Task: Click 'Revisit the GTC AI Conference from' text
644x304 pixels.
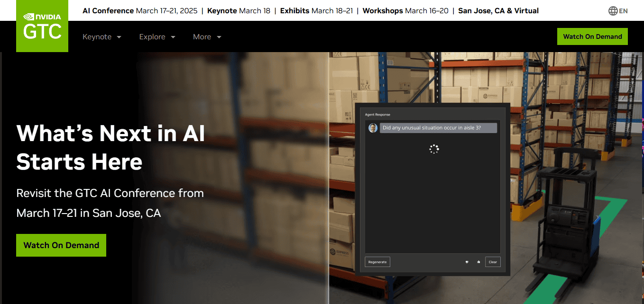Action: click(110, 193)
